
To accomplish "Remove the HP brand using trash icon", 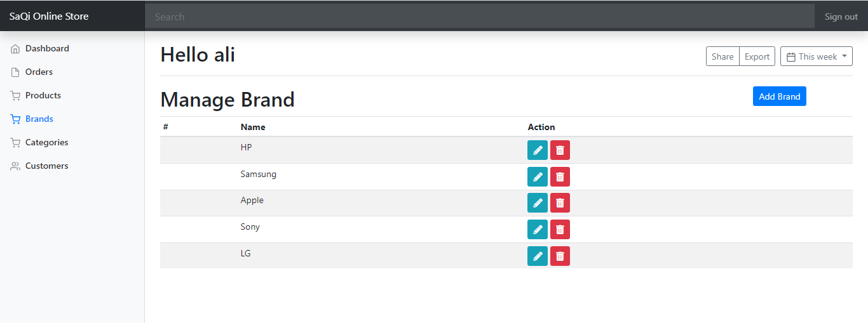I will coord(560,150).
